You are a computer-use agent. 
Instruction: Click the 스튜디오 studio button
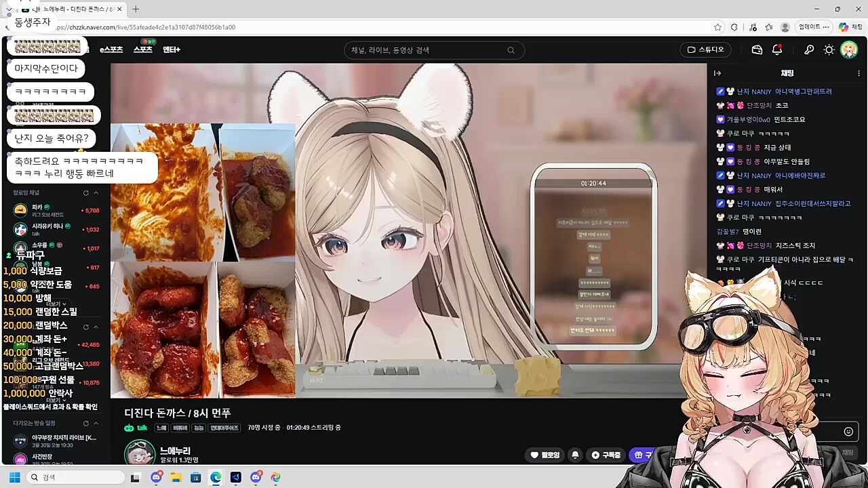705,49
